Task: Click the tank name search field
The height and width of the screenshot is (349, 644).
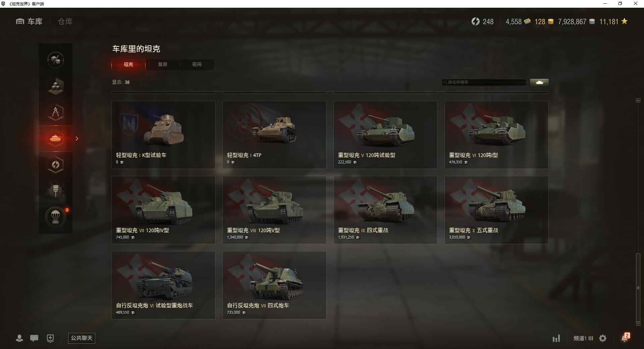Action: (x=484, y=82)
